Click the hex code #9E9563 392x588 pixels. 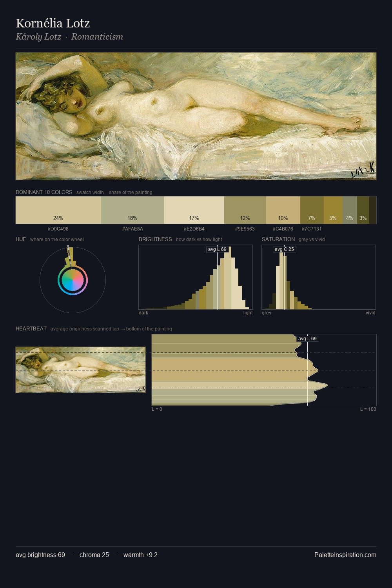245,229
